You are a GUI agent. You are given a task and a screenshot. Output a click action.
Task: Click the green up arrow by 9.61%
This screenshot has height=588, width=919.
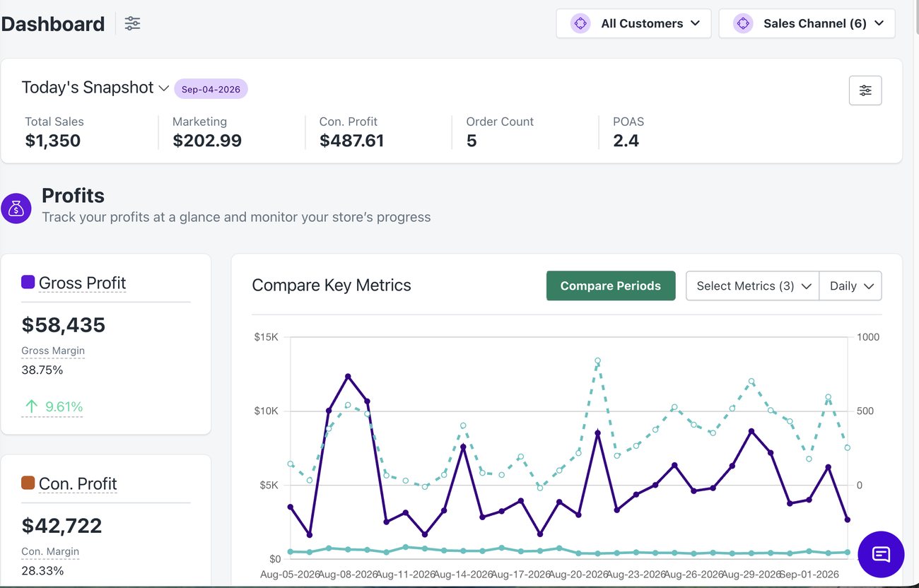click(x=31, y=406)
